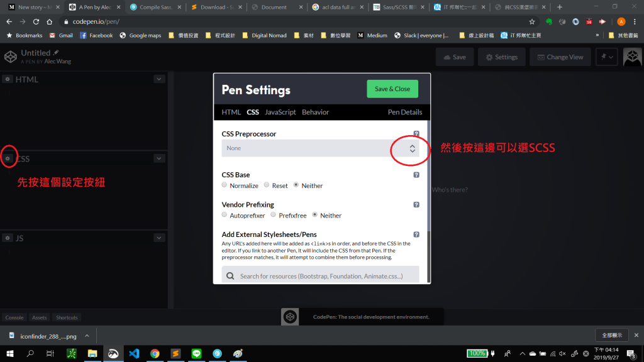Open File Explorer from the taskbar
Screen dimensions: 644x362
[92, 353]
